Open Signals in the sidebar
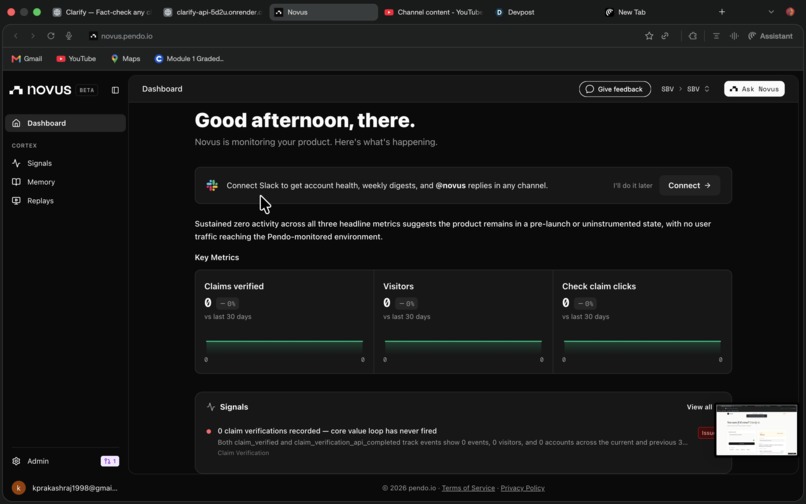 pos(40,163)
